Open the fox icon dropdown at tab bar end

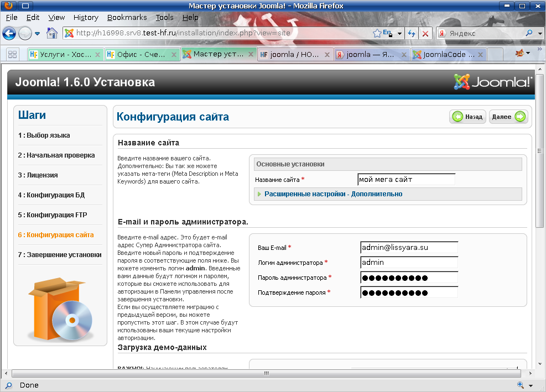point(523,54)
